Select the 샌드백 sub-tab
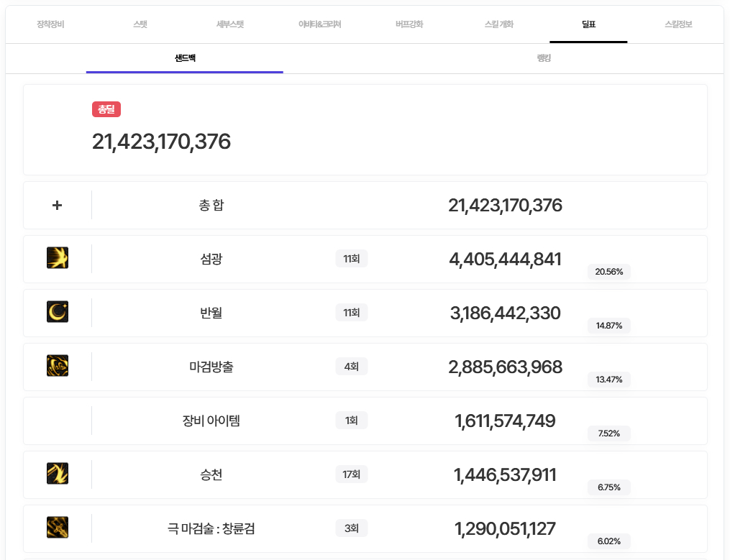Image resolution: width=730 pixels, height=560 pixels. click(185, 58)
